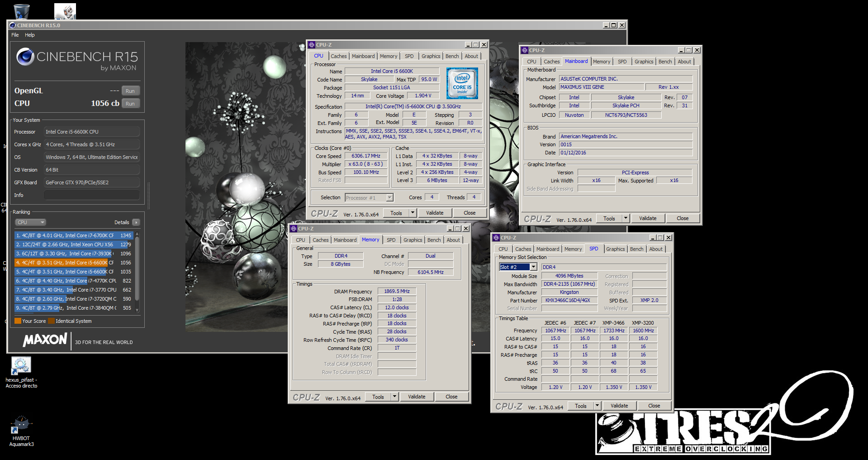868x460 pixels.
Task: Open Graphics tab in Mainboard window
Action: [x=644, y=62]
